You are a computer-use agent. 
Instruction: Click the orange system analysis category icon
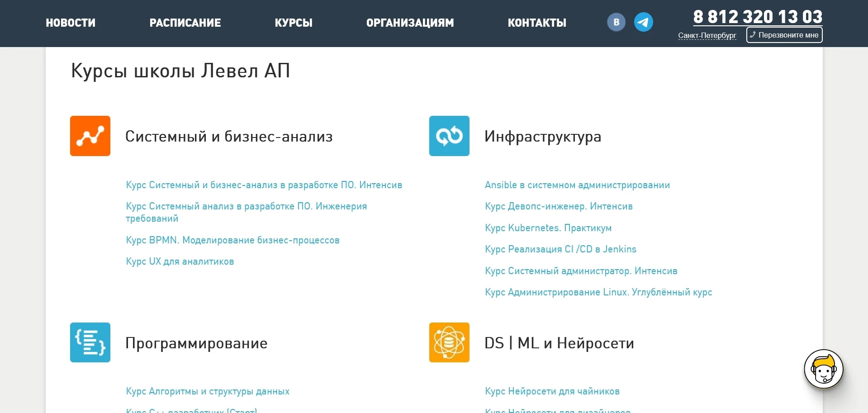(x=90, y=136)
